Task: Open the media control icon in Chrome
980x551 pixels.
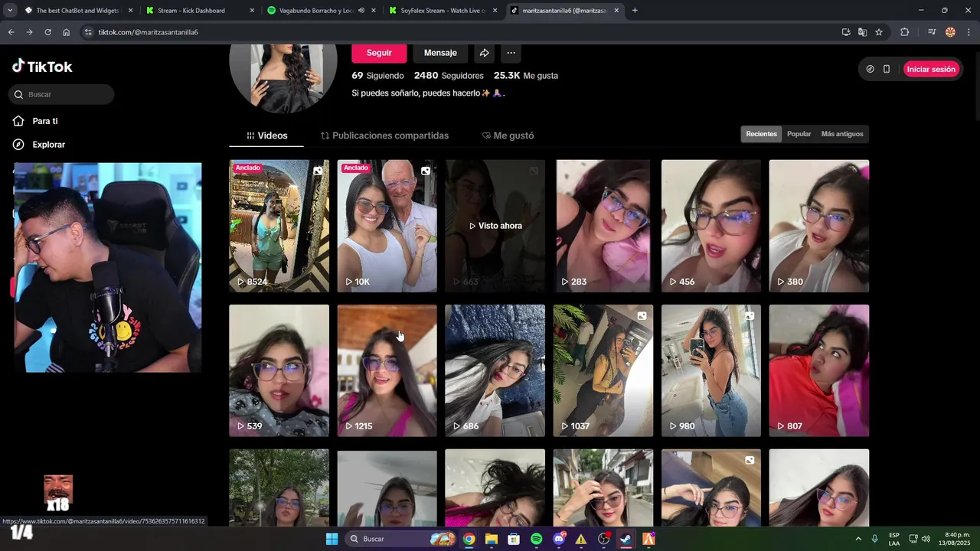Action: [x=932, y=32]
